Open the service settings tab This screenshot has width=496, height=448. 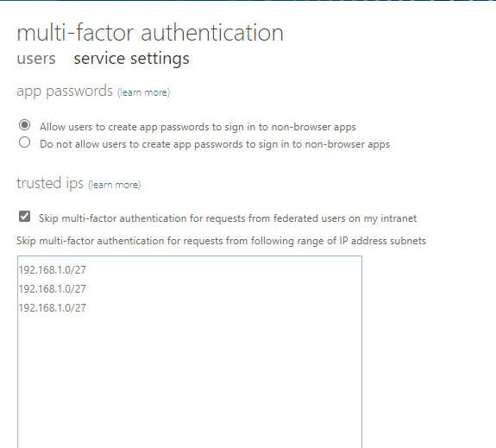132,59
